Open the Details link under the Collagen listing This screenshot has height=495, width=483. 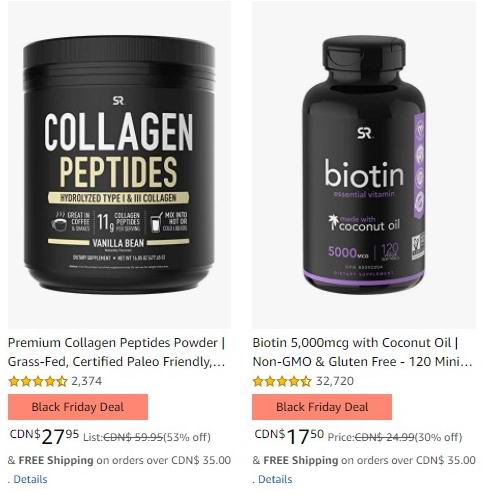[x=30, y=479]
